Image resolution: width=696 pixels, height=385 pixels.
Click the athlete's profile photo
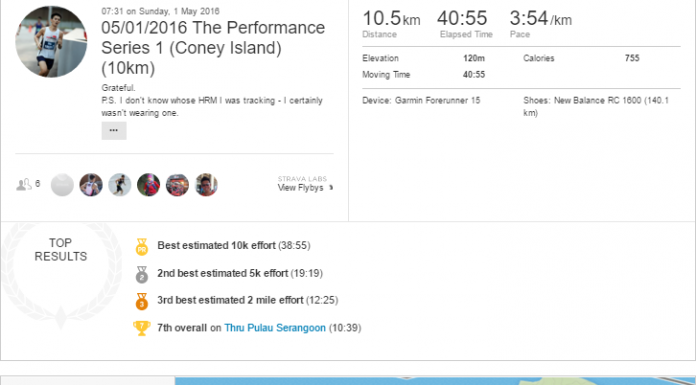[x=51, y=41]
